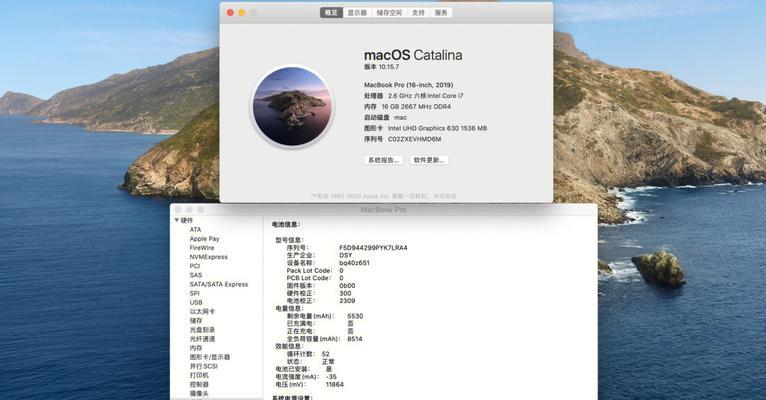The height and width of the screenshot is (400, 766).
Task: Click the serial number C02ZXEVHMD6M
Action: pos(414,139)
